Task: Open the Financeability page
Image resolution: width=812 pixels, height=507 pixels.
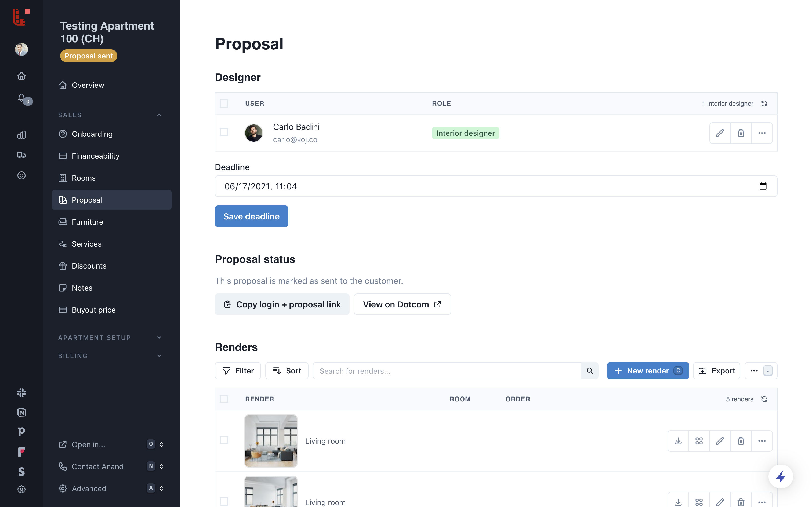Action: 95,156
